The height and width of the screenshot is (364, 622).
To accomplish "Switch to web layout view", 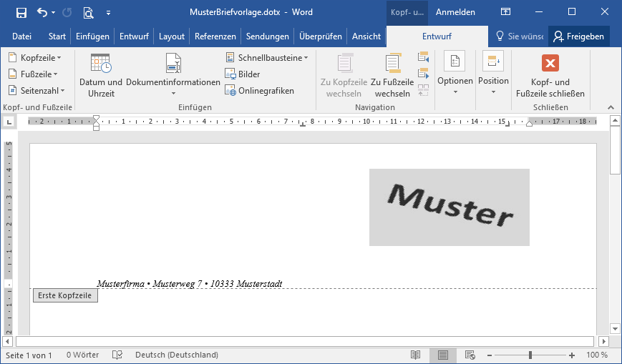I will [470, 355].
